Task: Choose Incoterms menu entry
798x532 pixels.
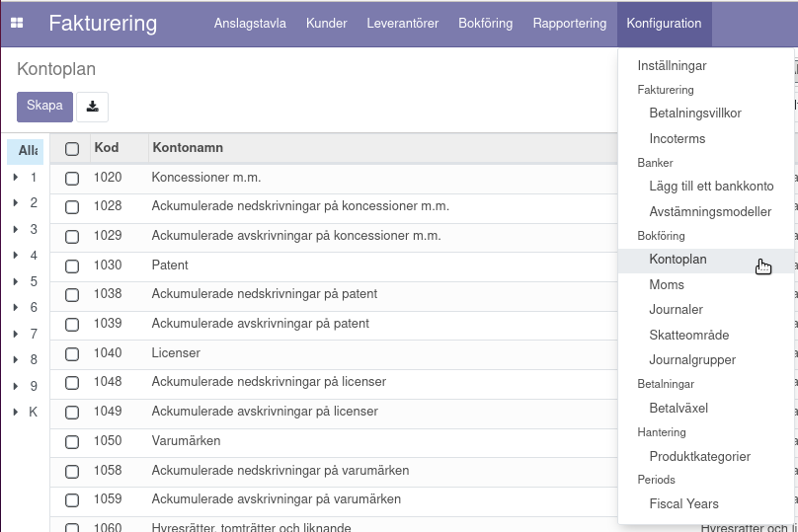Action: 678,138
